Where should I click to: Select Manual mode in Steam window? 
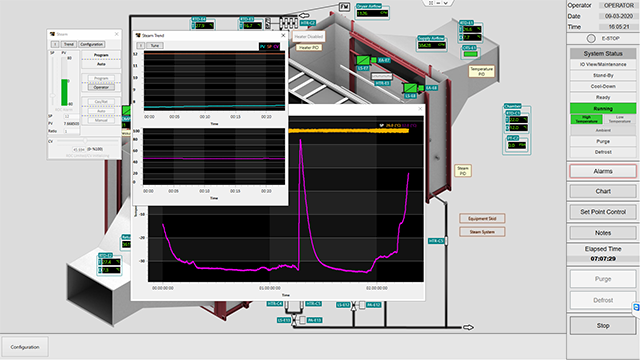coord(101,120)
